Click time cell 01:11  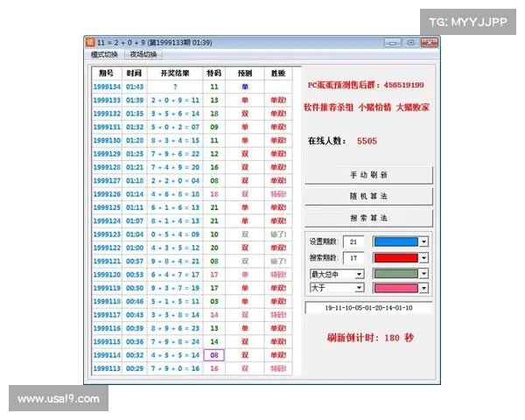[x=135, y=207]
